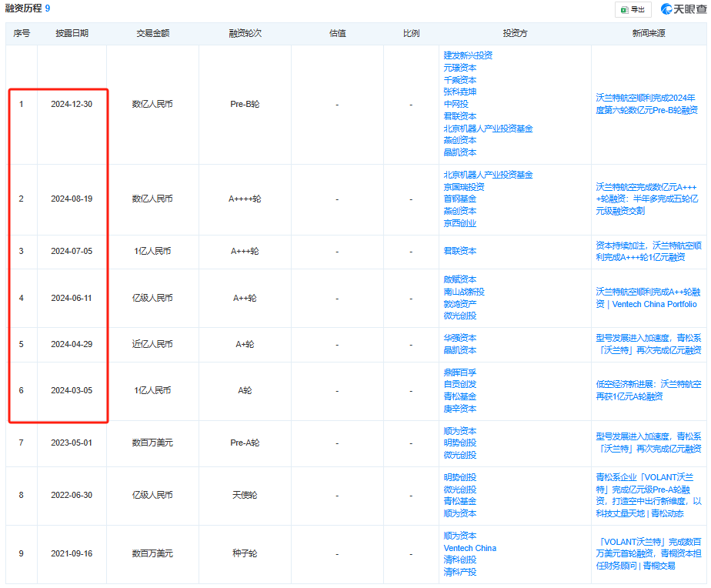Click date cell 2024-08-19
The image size is (711, 588).
pyautogui.click(x=72, y=199)
